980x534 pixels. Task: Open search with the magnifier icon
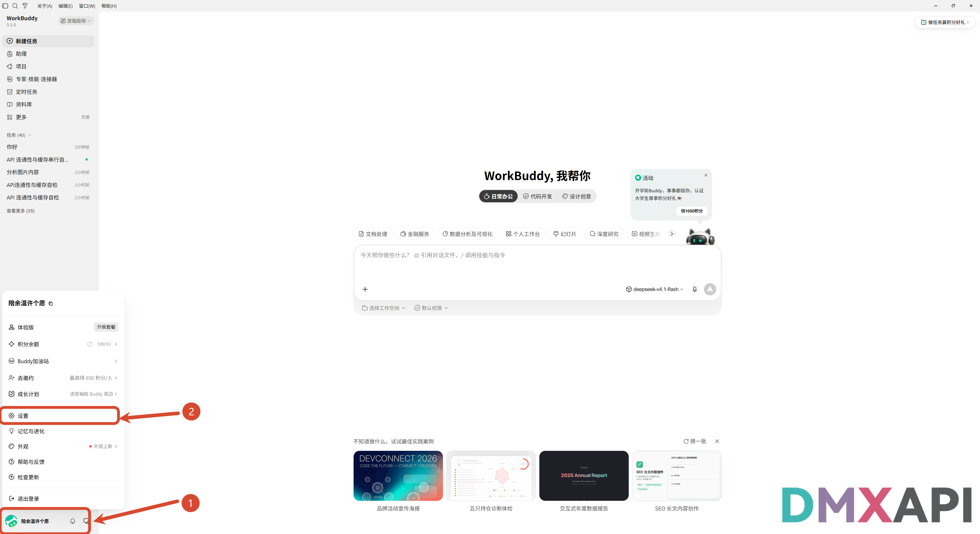click(15, 6)
